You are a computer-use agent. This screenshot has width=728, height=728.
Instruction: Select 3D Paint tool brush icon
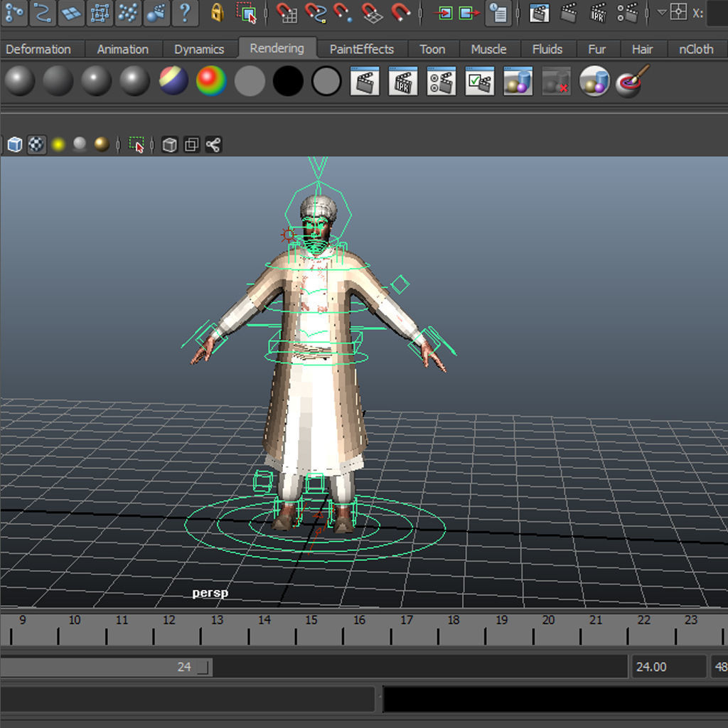point(633,81)
